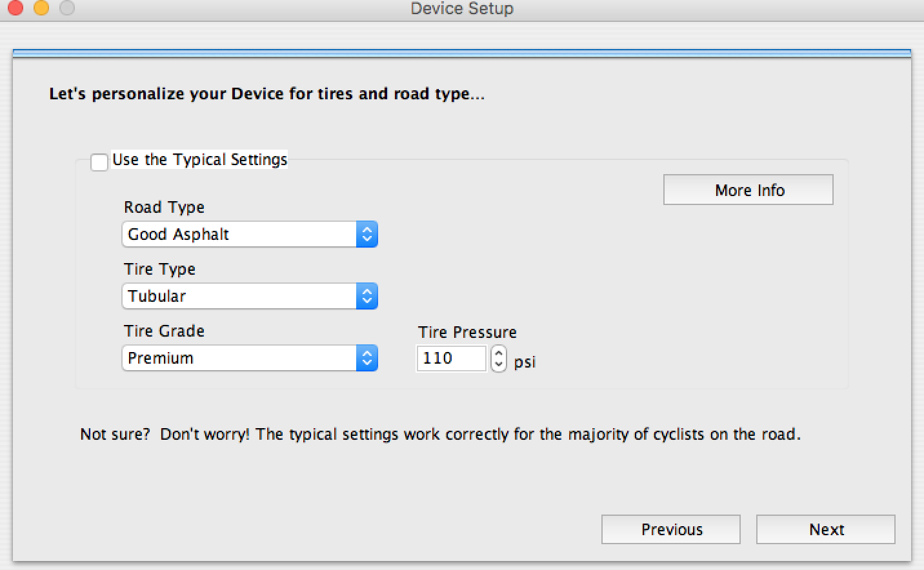Decrease tire pressure with the stepper down arrow
Viewport: 924px width, 570px height.
(499, 364)
